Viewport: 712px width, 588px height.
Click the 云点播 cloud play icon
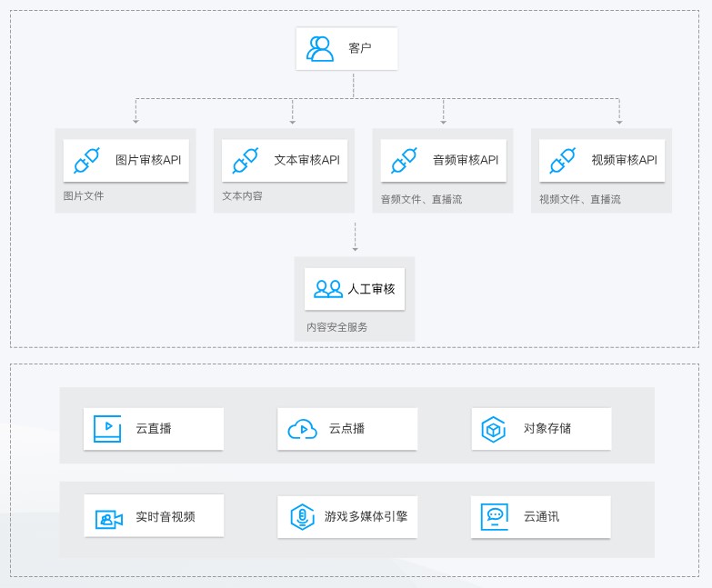[303, 429]
